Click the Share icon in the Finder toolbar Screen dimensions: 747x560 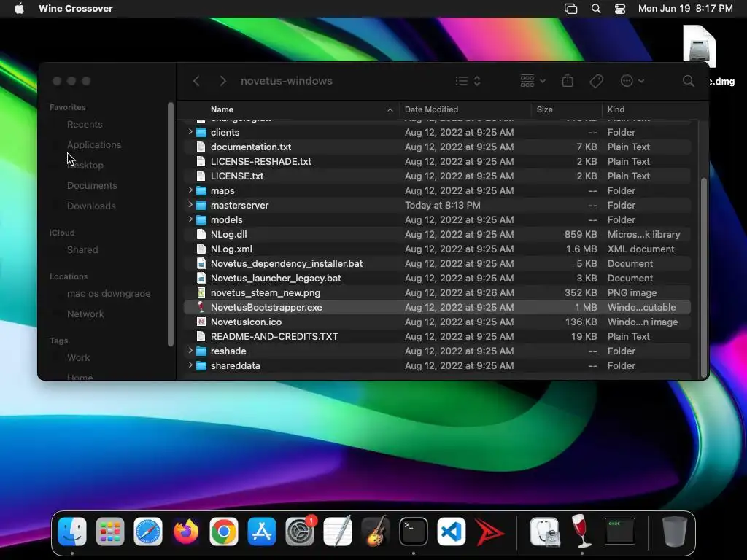568,80
